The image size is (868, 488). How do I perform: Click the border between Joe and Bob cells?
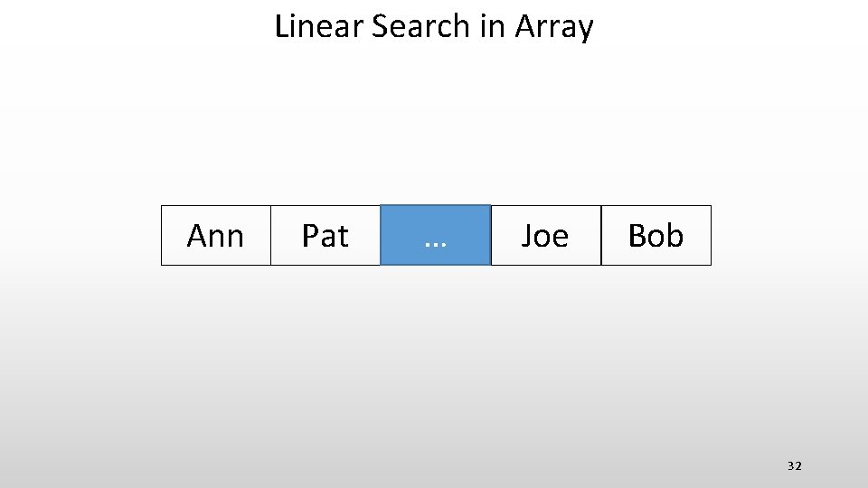click(x=600, y=235)
